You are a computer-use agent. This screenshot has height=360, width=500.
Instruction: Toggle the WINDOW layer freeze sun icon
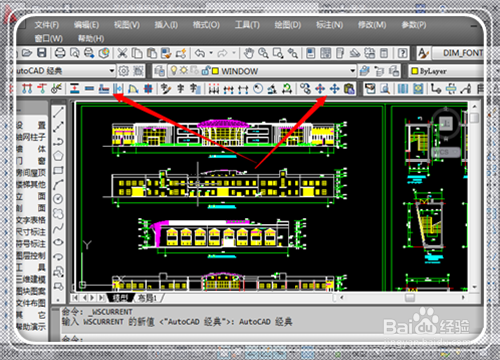pyautogui.click(x=184, y=70)
